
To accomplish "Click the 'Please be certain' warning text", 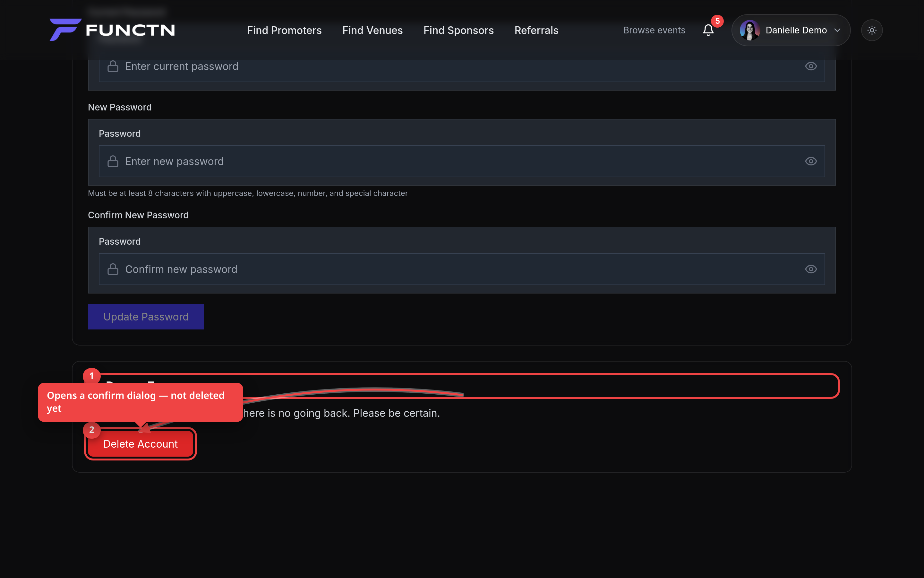I will pos(397,413).
